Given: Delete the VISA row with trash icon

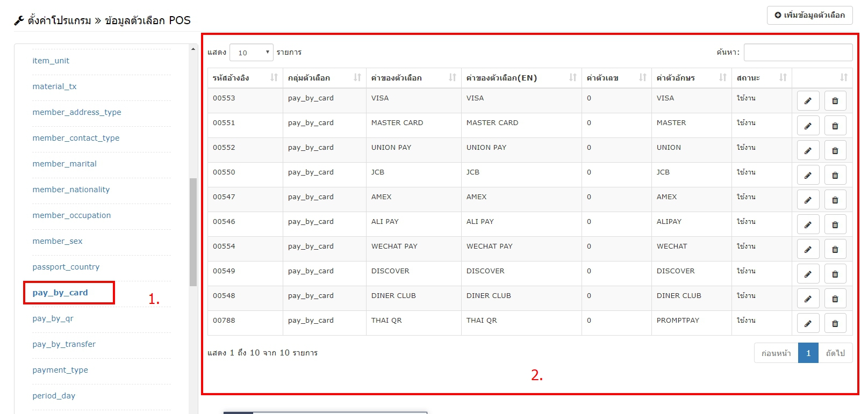Looking at the screenshot, I should point(835,101).
